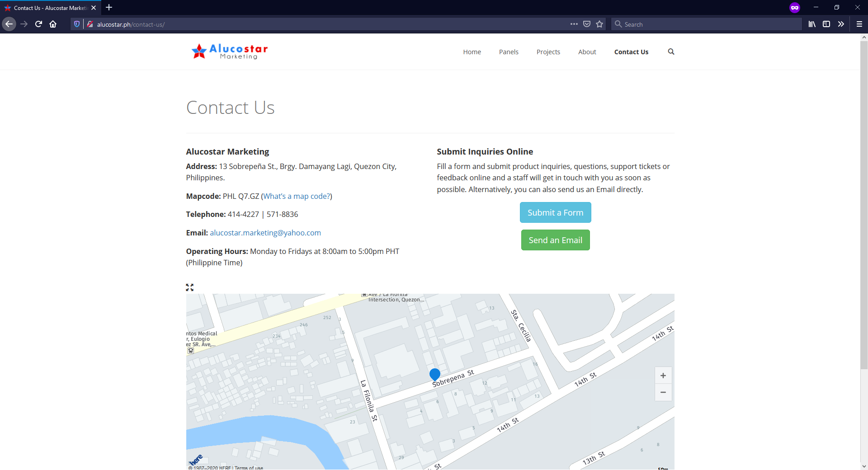This screenshot has height=470, width=868.
Task: Click the Sobrepena St map label
Action: tap(453, 379)
